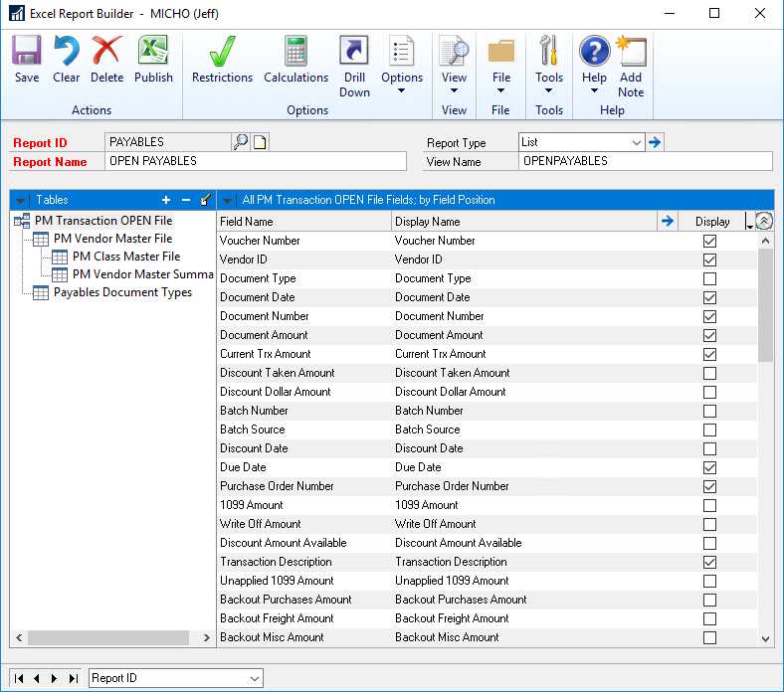
Task: Remove a table with the minus icon
Action: (185, 201)
